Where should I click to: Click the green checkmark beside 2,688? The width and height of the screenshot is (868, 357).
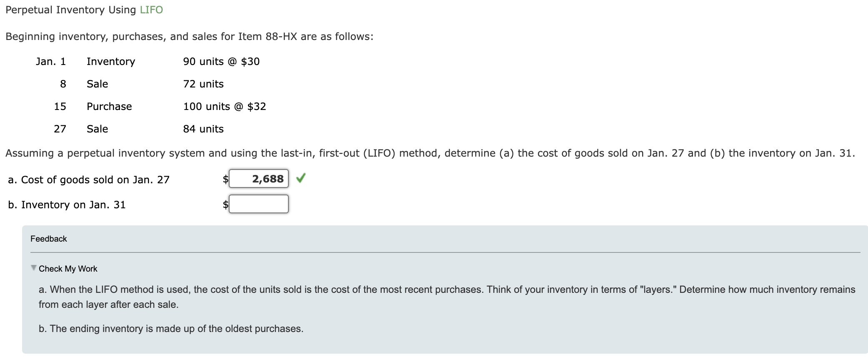[300, 179]
